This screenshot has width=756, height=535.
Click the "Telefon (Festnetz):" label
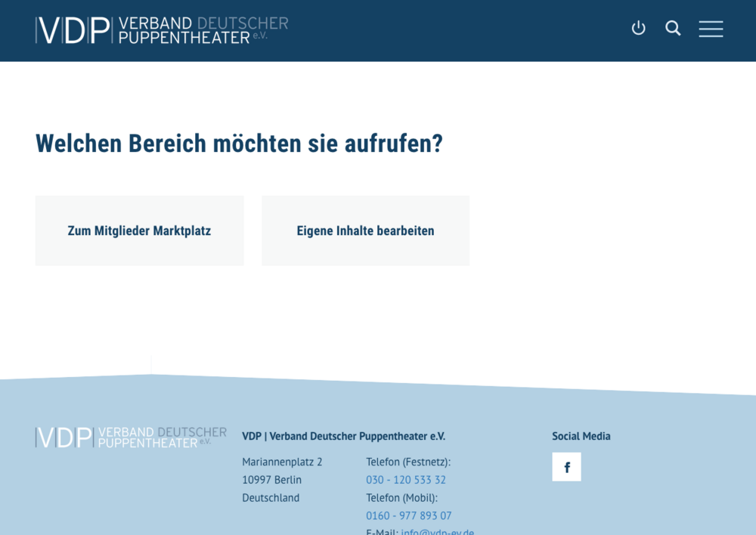tap(408, 462)
